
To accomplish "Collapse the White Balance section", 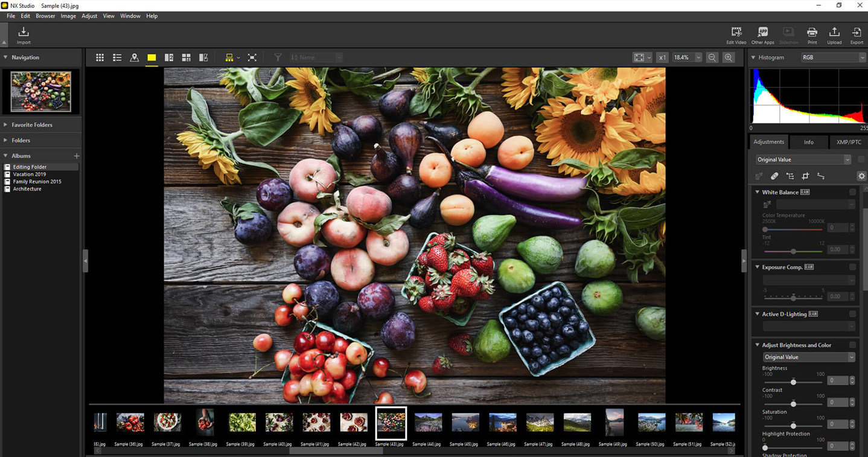I will [x=758, y=192].
